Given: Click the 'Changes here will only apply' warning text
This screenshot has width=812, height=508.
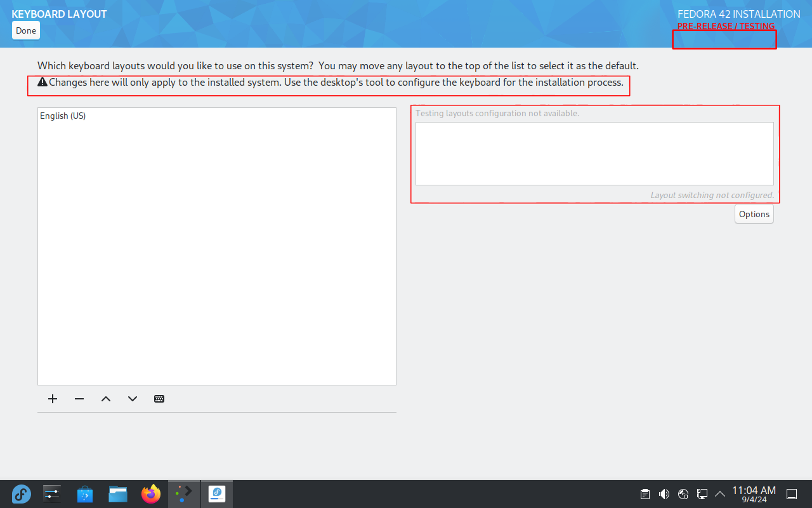Looking at the screenshot, I should coord(336,82).
